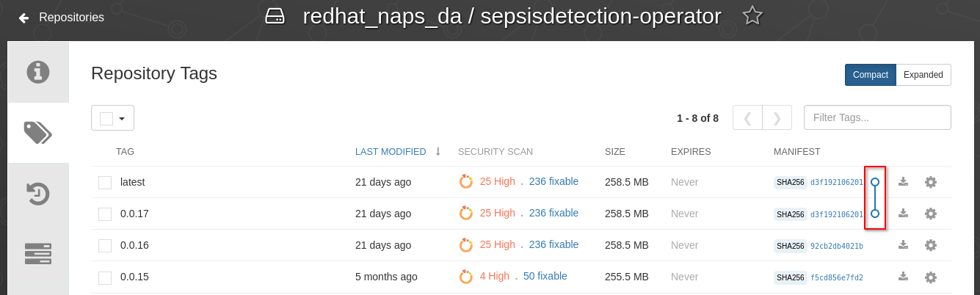The image size is (980, 295).
Task: Click the Filter Tags input field
Action: pos(877,117)
